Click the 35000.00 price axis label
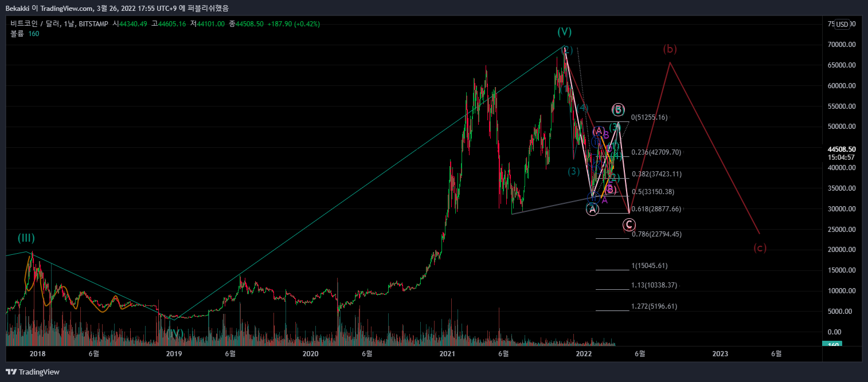 [x=842, y=188]
